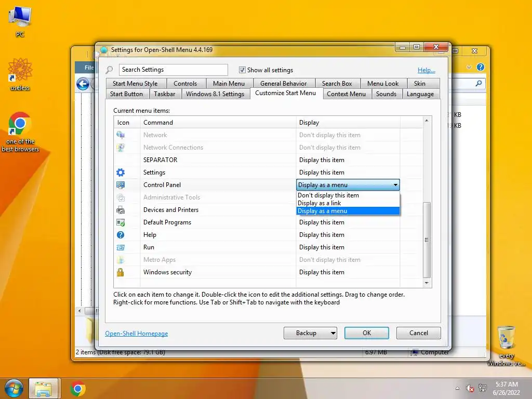Launch Chrome from the taskbar
Viewport: 532px width, 399px height.
pos(78,389)
